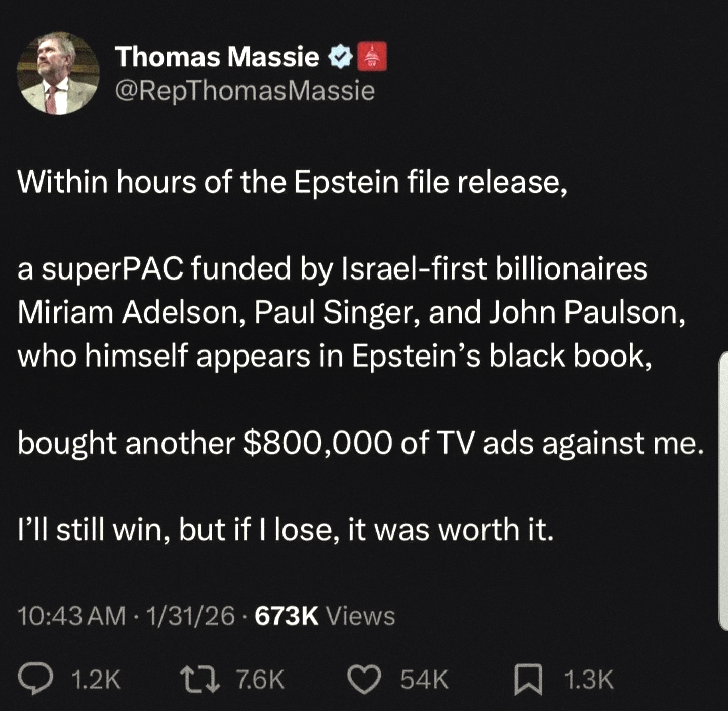Click the red Capitol affiliation badge
The width and height of the screenshot is (728, 711).
(x=372, y=56)
